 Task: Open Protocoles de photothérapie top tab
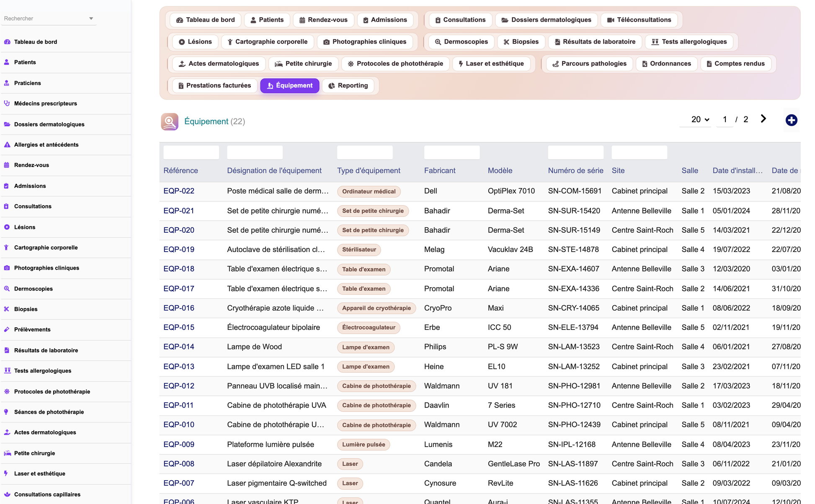pos(395,64)
